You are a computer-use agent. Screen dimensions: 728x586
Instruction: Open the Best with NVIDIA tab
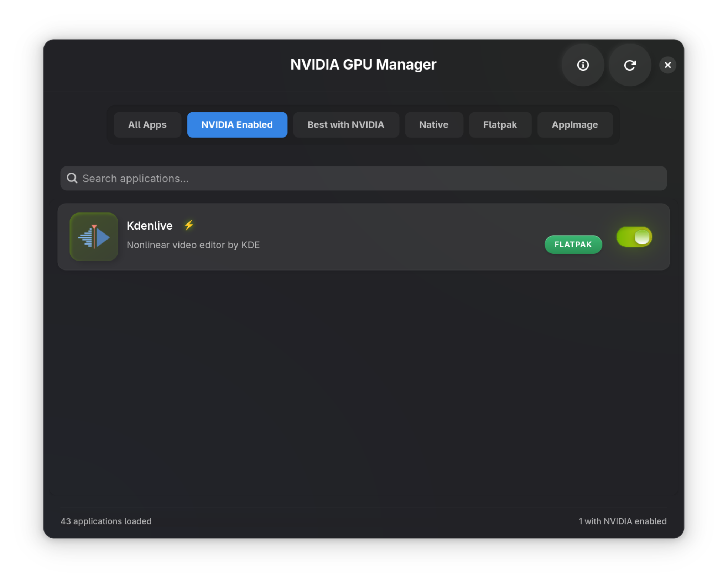[x=345, y=125]
